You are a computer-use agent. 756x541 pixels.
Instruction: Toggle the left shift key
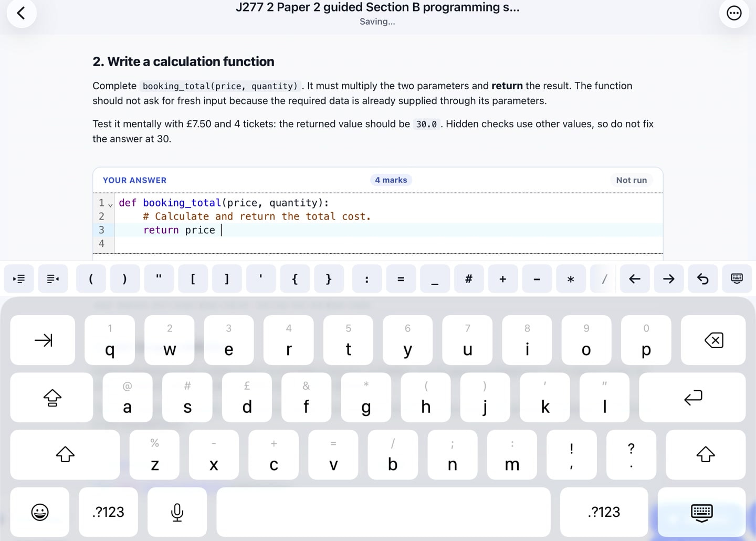coord(65,455)
